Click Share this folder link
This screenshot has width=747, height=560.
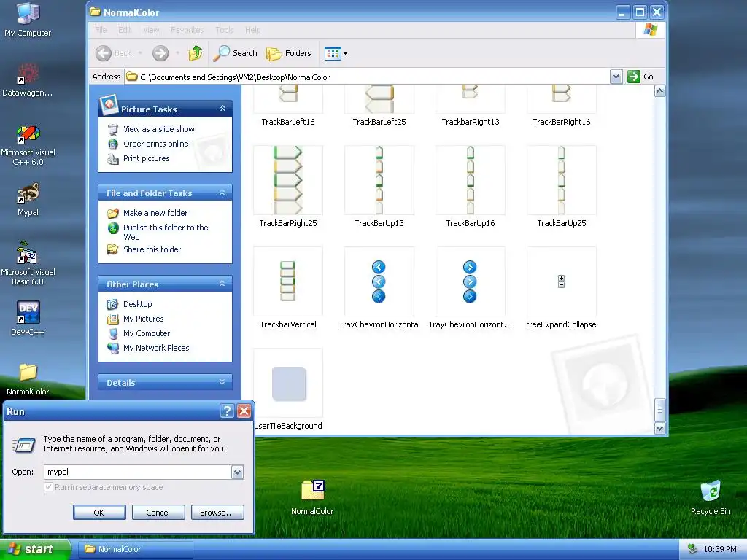point(152,249)
